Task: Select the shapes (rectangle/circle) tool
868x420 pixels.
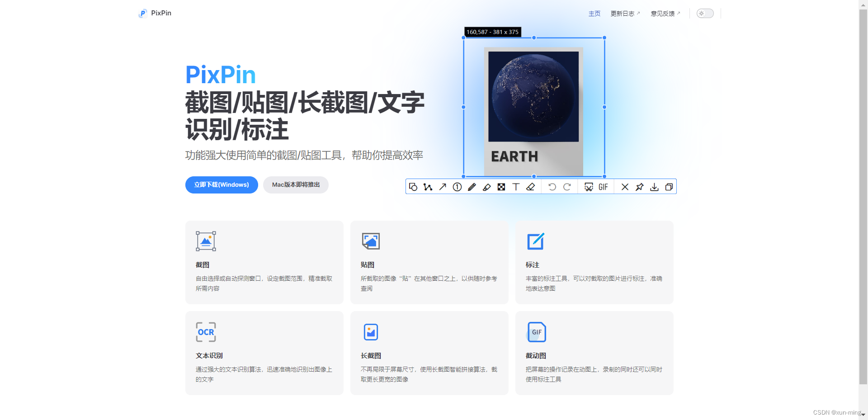Action: 413,187
